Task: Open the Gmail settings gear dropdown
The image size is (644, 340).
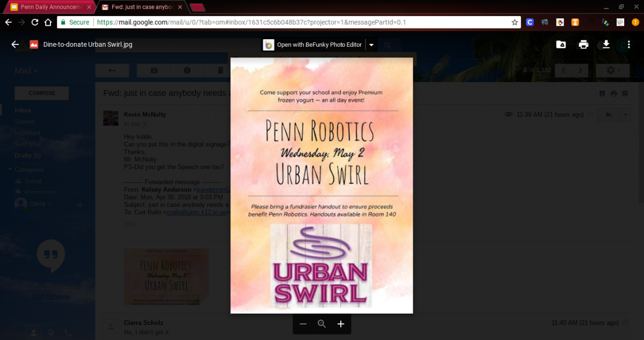Action: pyautogui.click(x=614, y=70)
